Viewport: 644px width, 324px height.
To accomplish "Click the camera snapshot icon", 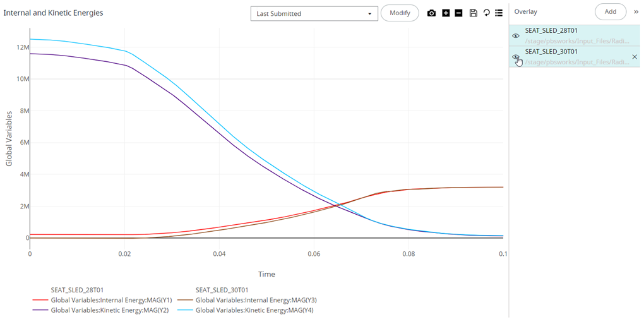I will (432, 13).
